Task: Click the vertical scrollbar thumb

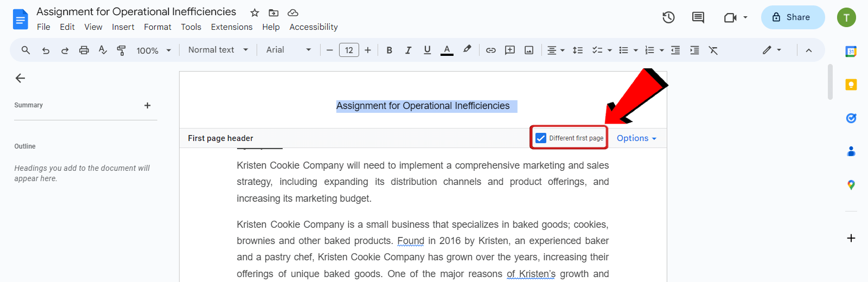Action: [830, 82]
